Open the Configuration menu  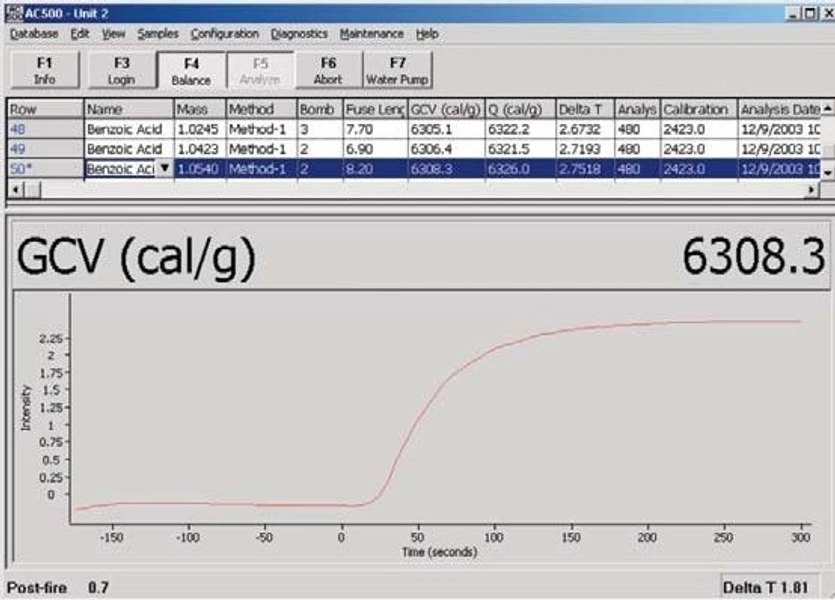pyautogui.click(x=224, y=33)
